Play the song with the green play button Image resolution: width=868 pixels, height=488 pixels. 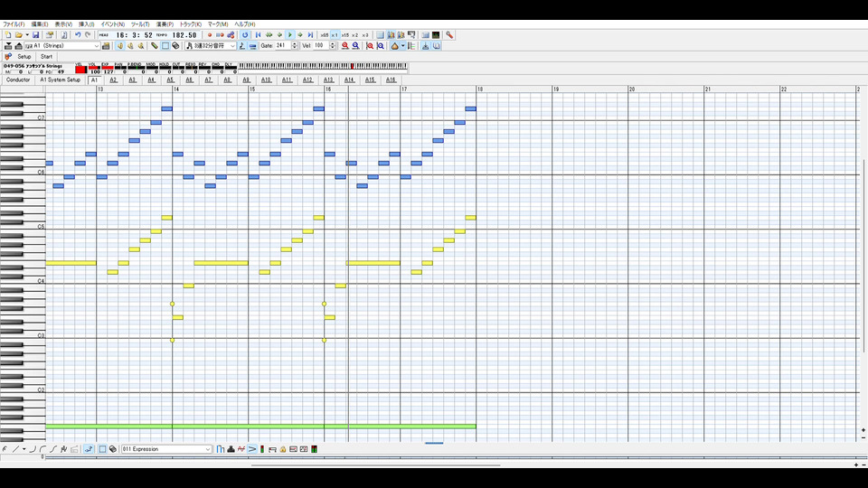click(x=290, y=35)
